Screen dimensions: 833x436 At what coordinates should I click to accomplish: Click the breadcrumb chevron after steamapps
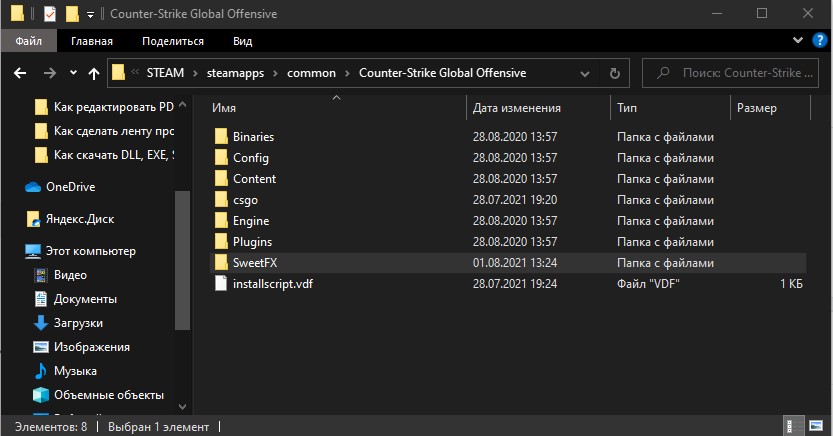coord(275,73)
